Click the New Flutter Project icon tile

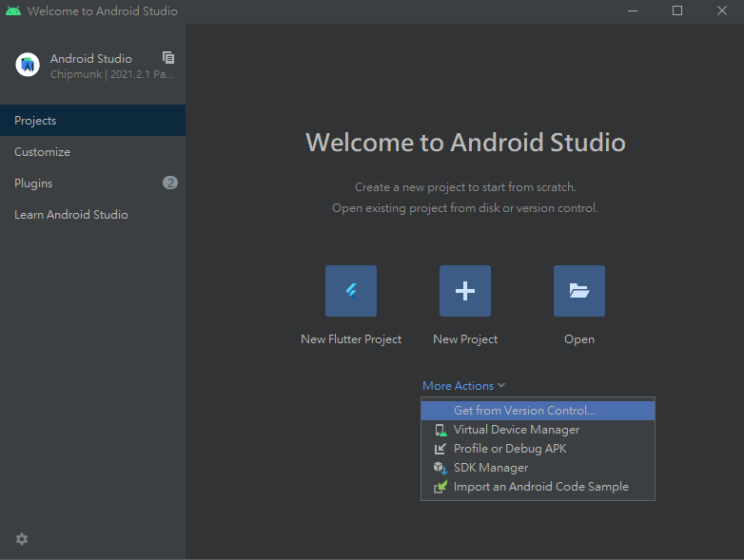pos(351,291)
